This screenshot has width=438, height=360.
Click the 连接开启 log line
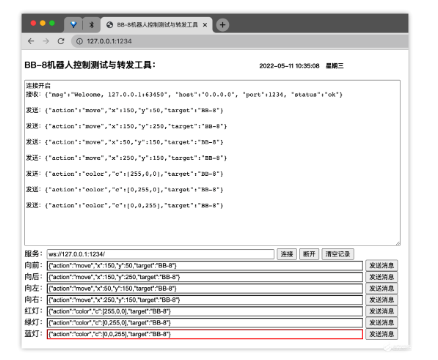tap(38, 86)
